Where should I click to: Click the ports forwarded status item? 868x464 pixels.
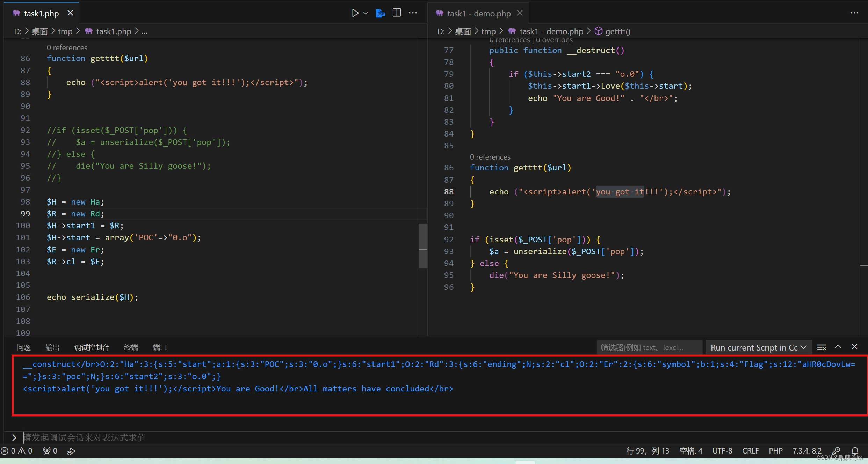(50, 451)
